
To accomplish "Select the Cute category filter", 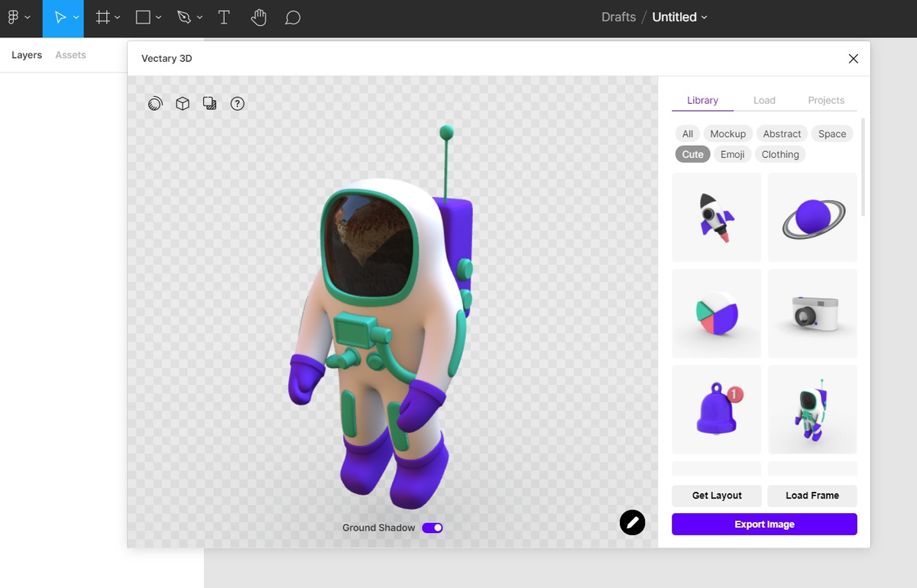I will (x=692, y=154).
